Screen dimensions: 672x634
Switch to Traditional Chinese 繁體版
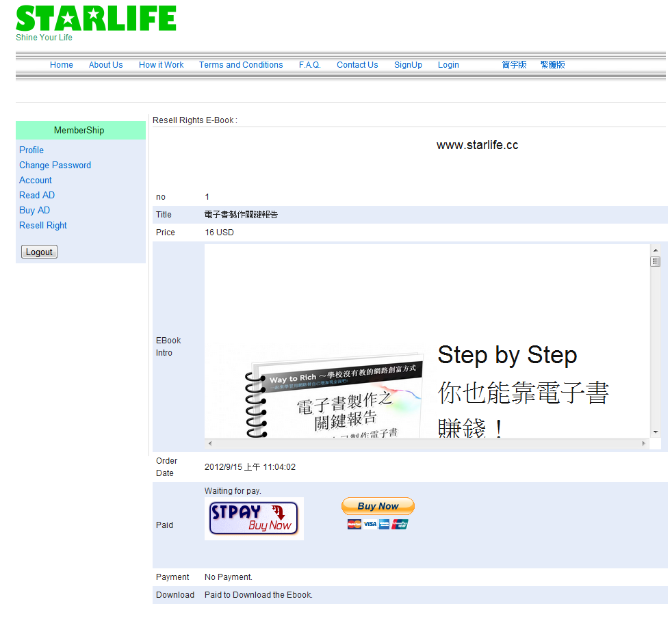552,65
